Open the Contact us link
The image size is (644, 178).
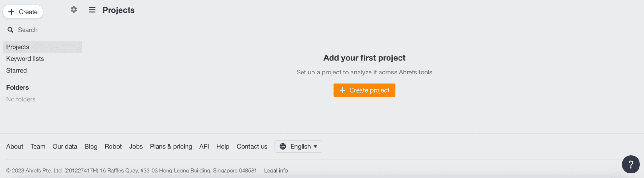coord(252,147)
